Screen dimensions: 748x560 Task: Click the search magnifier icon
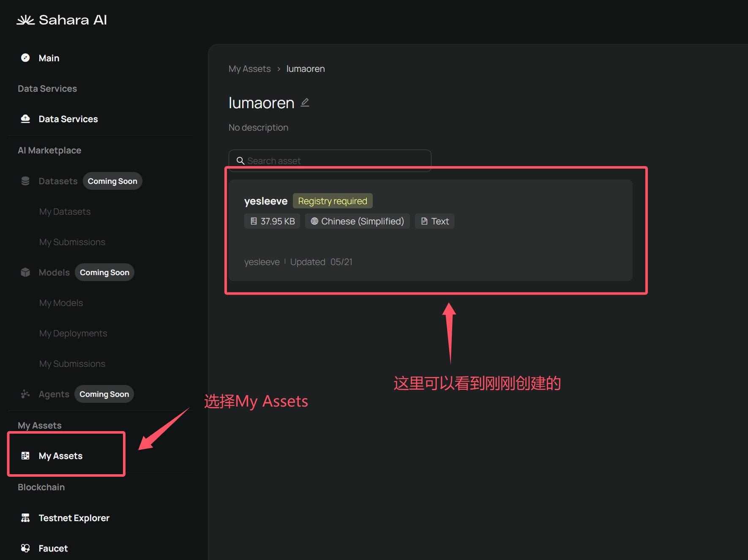pyautogui.click(x=240, y=161)
